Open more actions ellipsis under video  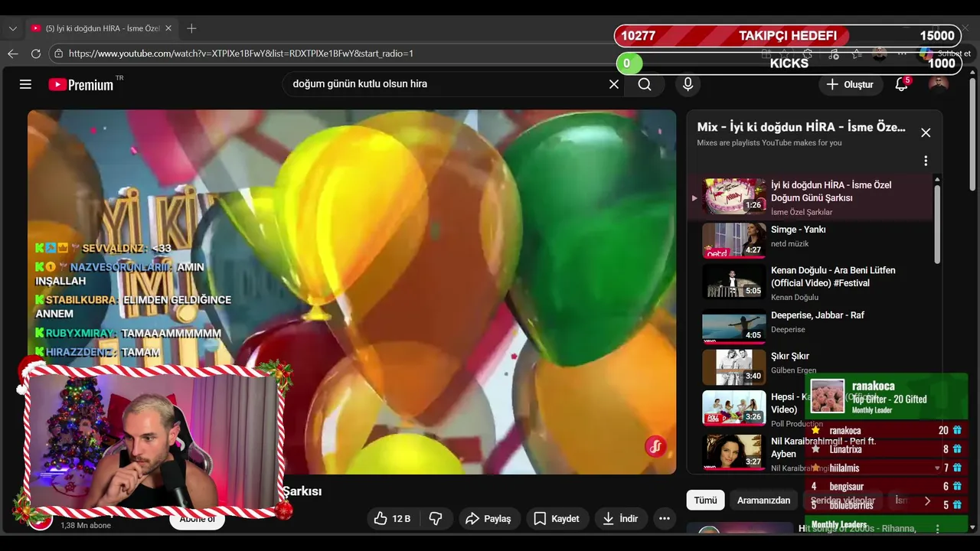click(x=665, y=519)
